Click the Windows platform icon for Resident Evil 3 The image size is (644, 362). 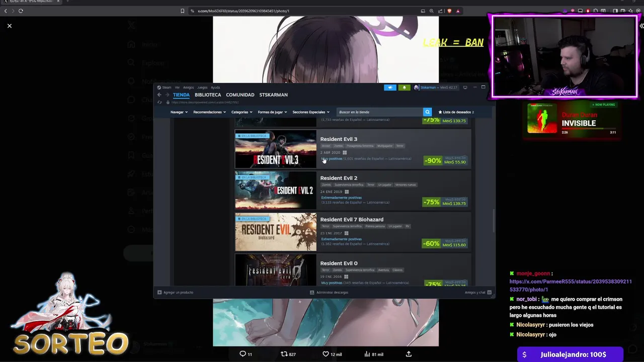[345, 152]
